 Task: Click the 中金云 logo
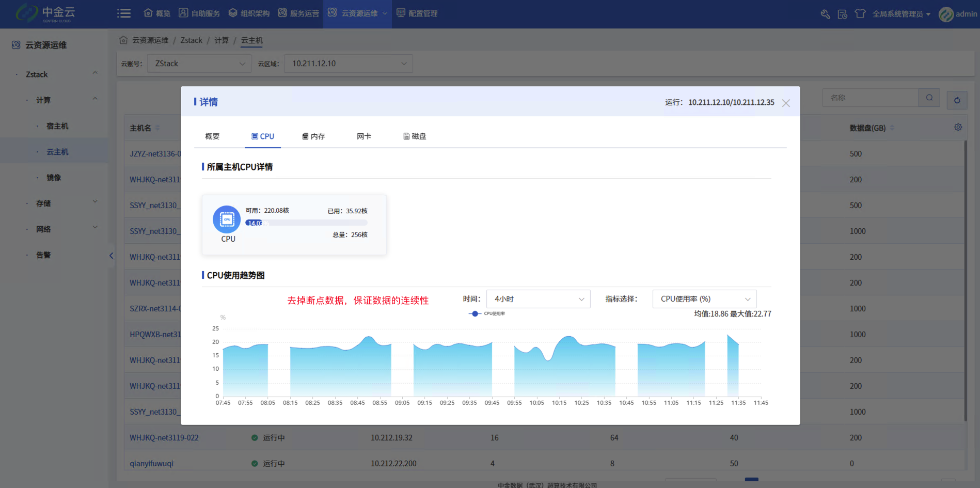45,13
